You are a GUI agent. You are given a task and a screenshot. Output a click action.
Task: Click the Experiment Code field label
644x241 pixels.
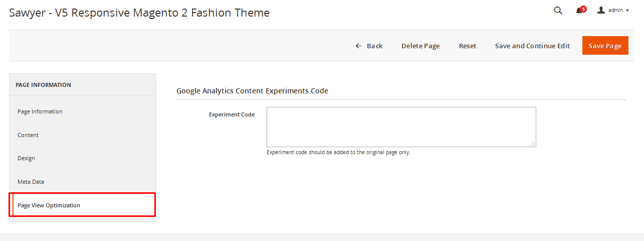232,114
